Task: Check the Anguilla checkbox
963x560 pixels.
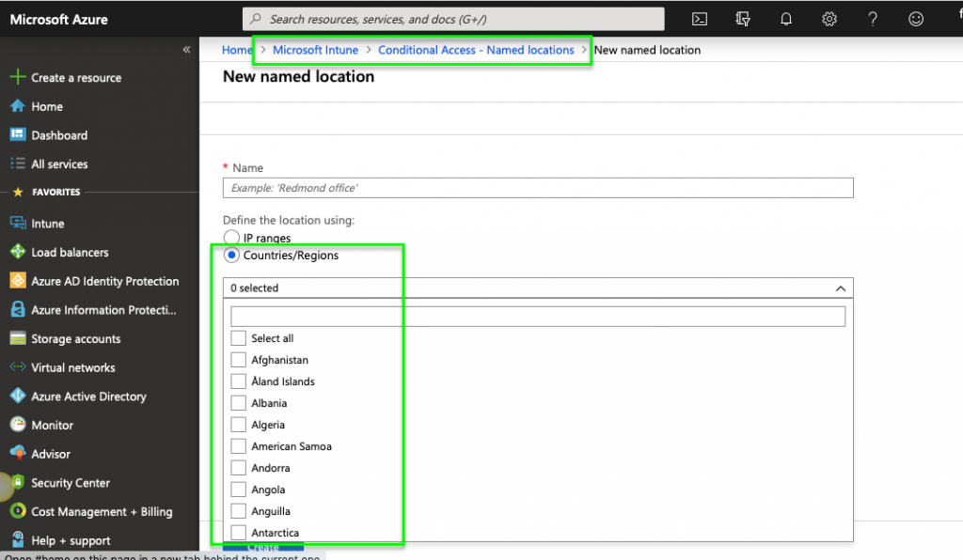Action: [x=238, y=511]
